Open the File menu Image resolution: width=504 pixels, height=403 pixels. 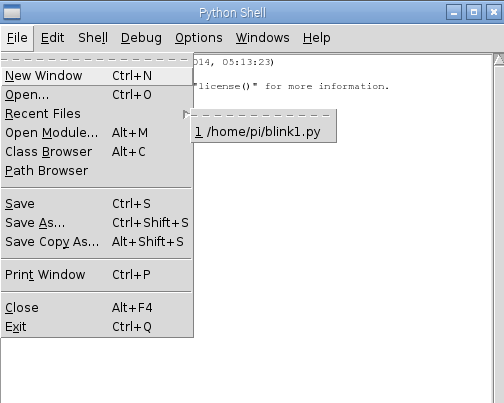(x=17, y=38)
